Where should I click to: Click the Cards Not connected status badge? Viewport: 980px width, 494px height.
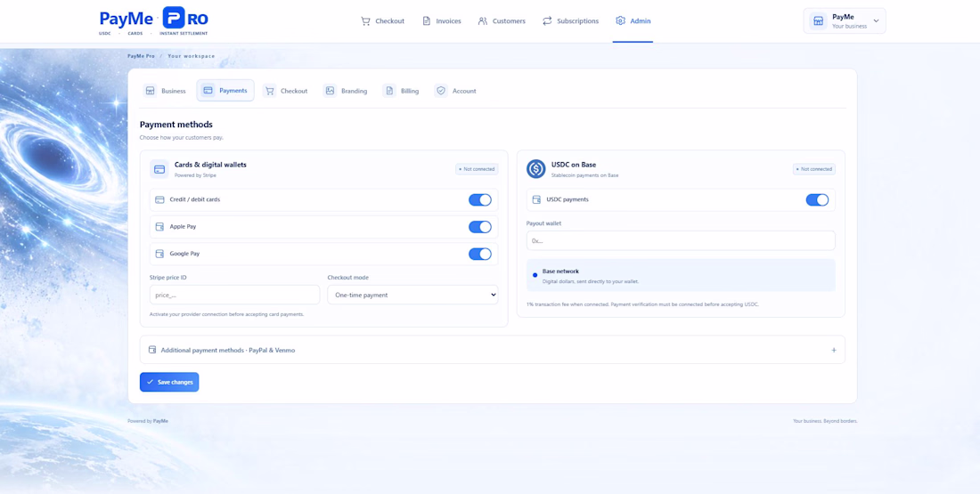477,169
